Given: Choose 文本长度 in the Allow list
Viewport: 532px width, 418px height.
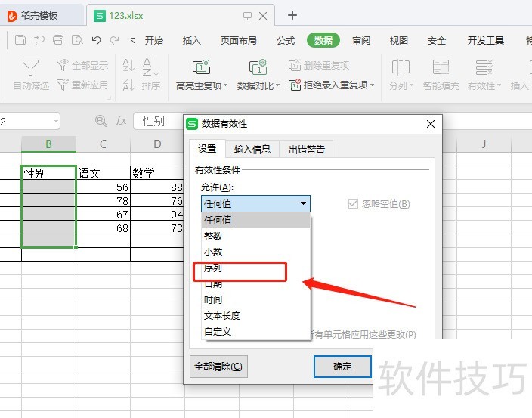Looking at the screenshot, I should coord(256,316).
